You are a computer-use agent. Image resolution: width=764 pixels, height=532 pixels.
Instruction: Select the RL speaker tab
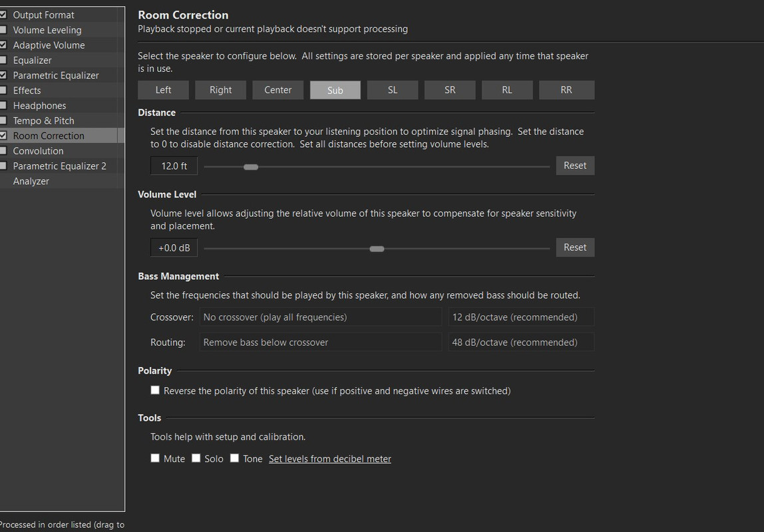(507, 90)
